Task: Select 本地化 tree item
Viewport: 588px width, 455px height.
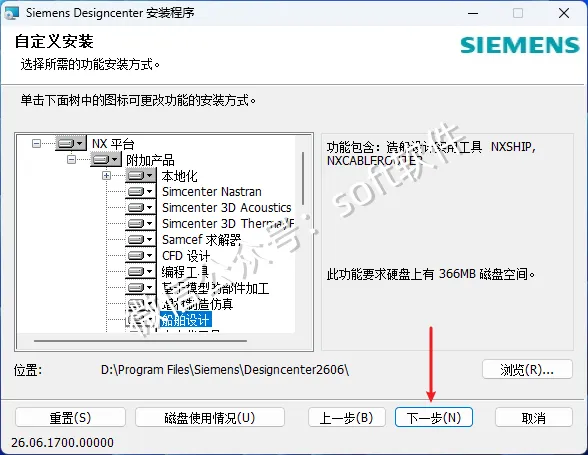Action: 179,176
